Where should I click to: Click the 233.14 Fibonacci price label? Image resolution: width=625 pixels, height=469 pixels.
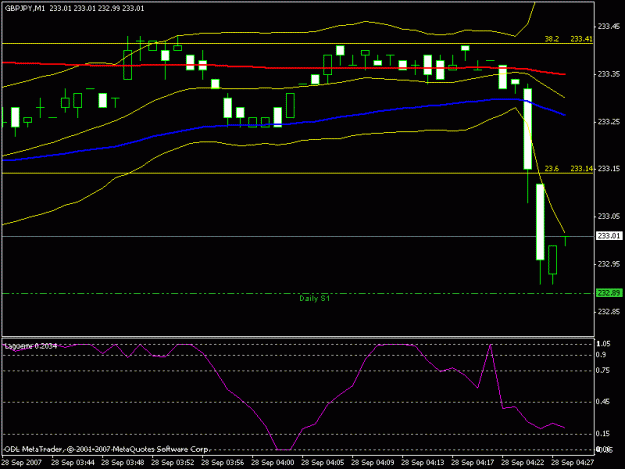(x=582, y=169)
